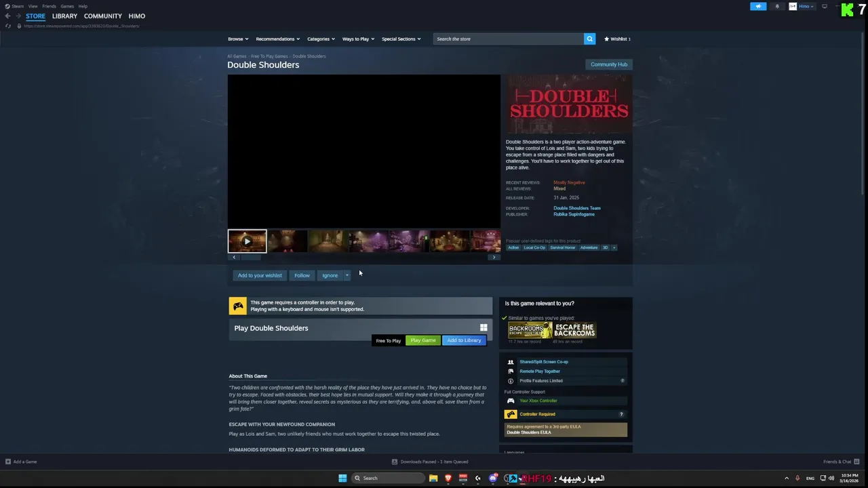
Task: Add more tags with plus button
Action: [614, 247]
